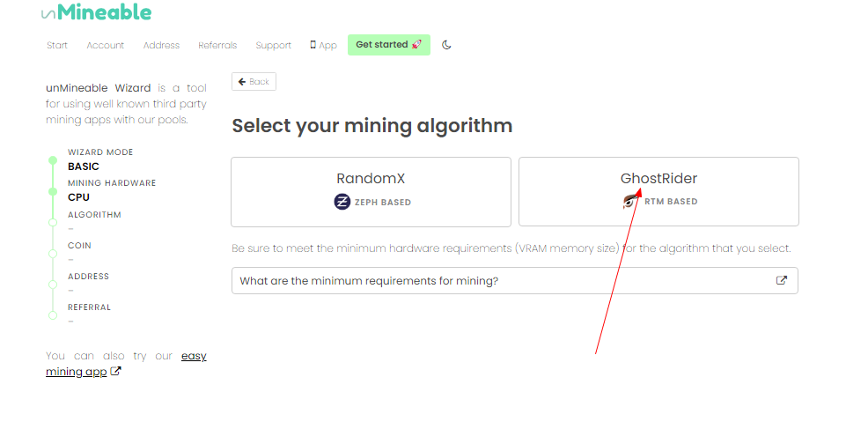The width and height of the screenshot is (868, 444).
Task: Go back with the Back button
Action: pyautogui.click(x=254, y=82)
